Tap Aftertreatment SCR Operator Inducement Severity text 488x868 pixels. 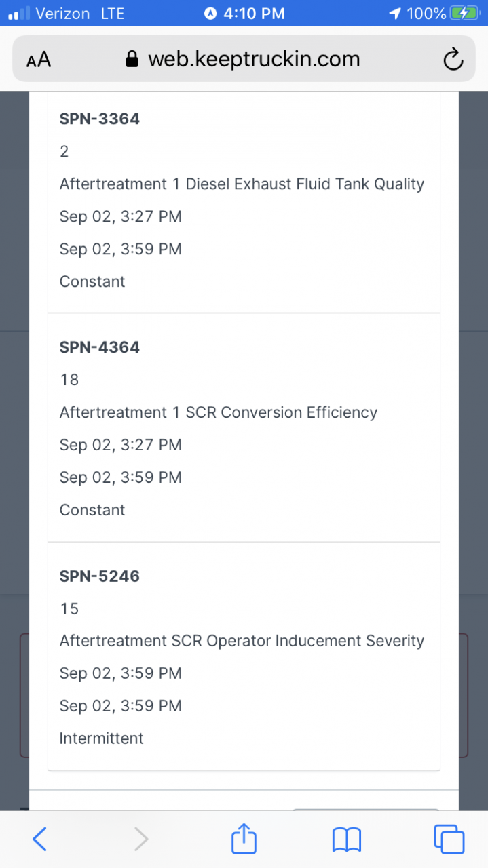(242, 642)
